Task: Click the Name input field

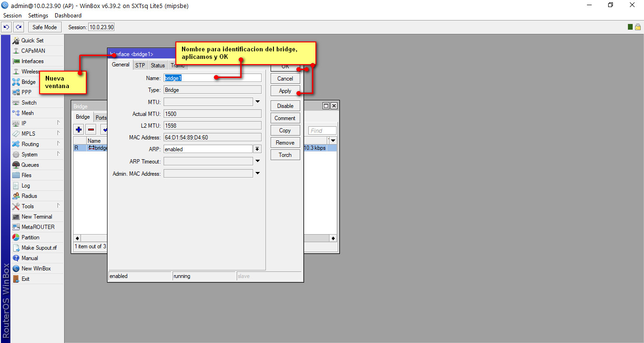Action: [212, 78]
